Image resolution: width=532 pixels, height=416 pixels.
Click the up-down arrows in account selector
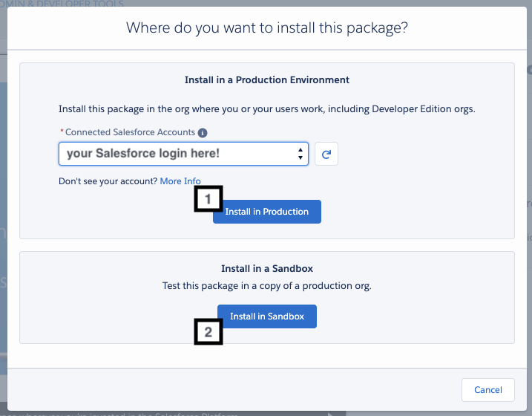click(x=300, y=154)
